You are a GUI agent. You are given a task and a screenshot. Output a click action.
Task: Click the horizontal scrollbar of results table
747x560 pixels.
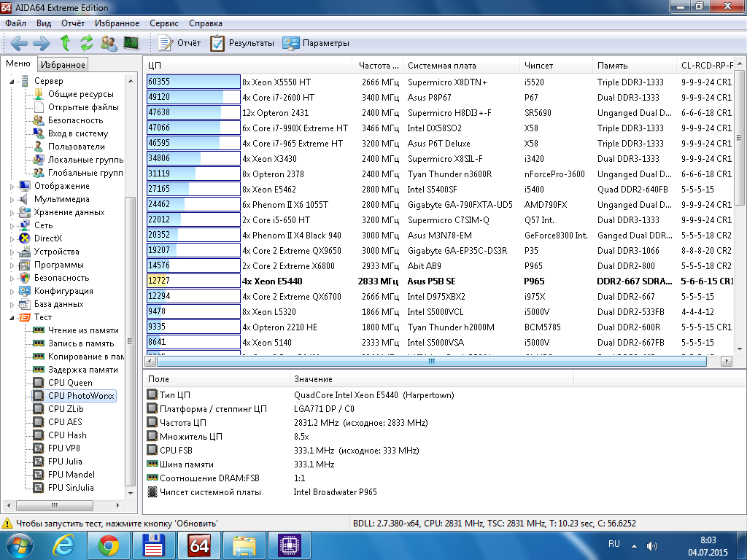(x=431, y=362)
